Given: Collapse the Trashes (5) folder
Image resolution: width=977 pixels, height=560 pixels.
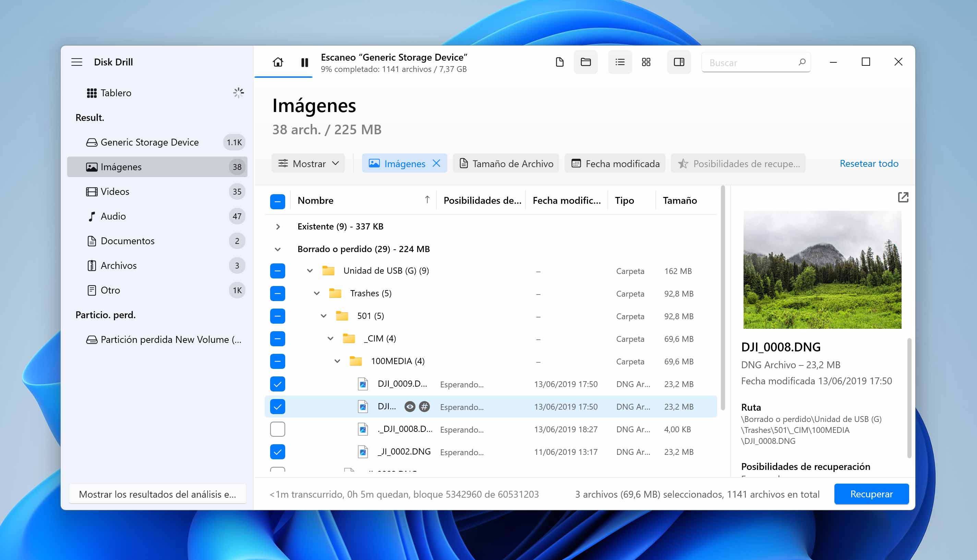Looking at the screenshot, I should (x=317, y=294).
